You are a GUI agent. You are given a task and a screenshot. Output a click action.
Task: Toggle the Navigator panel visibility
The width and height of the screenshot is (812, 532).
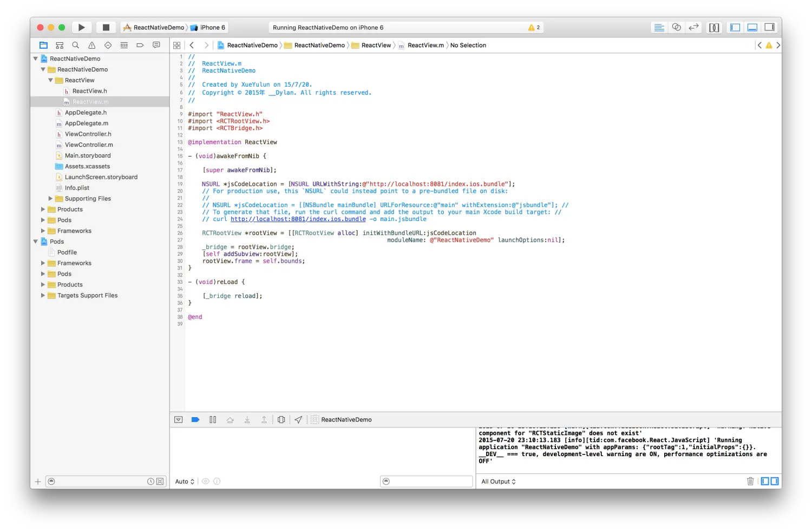[x=735, y=28]
